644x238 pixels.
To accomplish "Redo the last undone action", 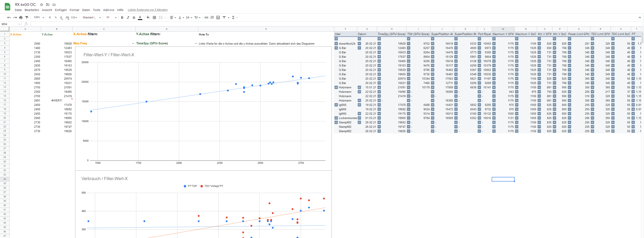I will [15, 18].
